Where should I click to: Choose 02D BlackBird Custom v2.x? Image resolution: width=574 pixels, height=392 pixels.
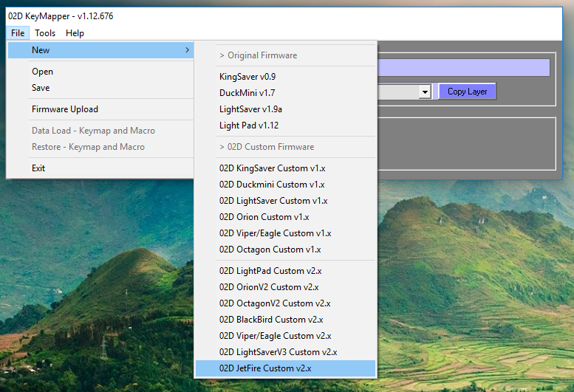(271, 320)
